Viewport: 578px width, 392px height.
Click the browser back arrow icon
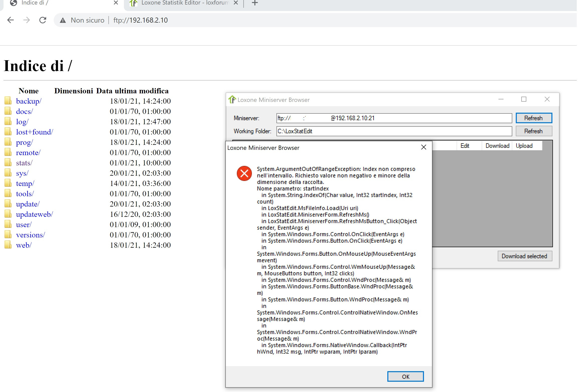11,20
